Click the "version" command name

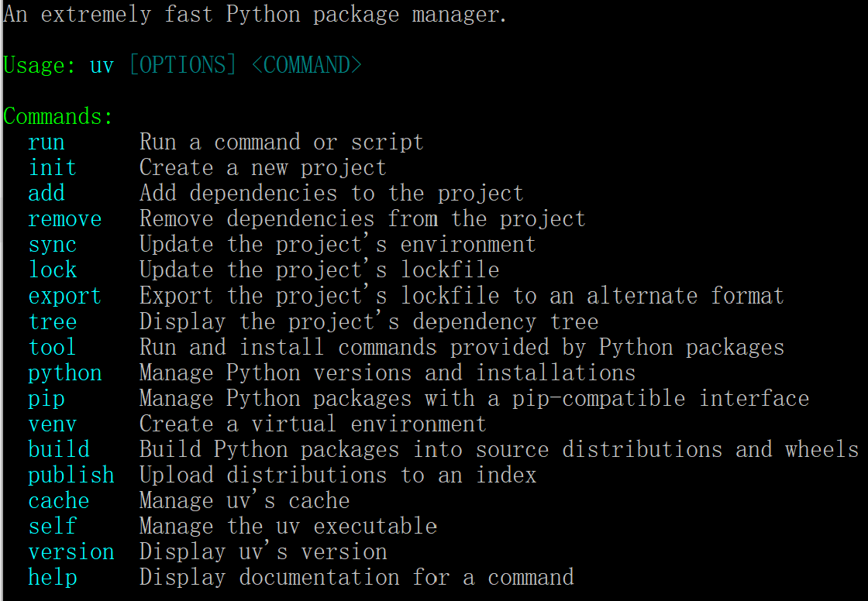(x=71, y=552)
